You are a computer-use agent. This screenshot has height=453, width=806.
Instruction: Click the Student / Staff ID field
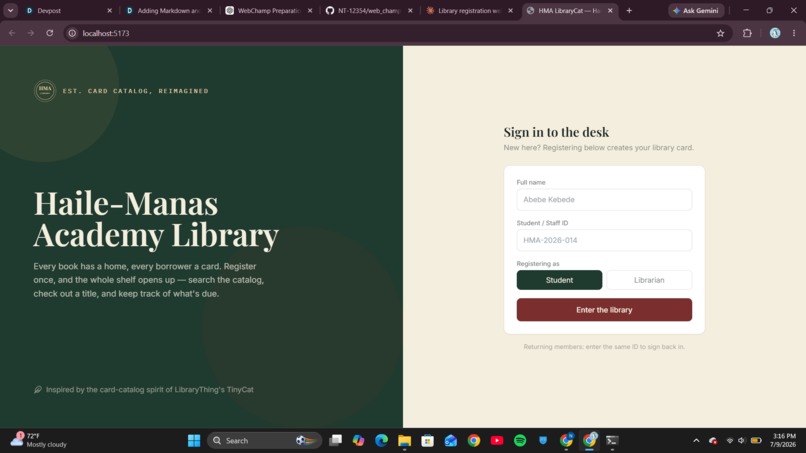click(604, 240)
